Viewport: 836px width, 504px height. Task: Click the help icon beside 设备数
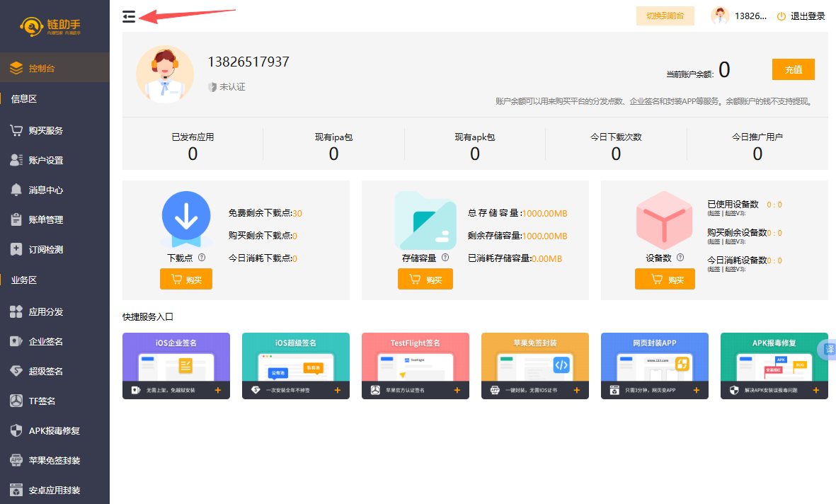(x=680, y=258)
